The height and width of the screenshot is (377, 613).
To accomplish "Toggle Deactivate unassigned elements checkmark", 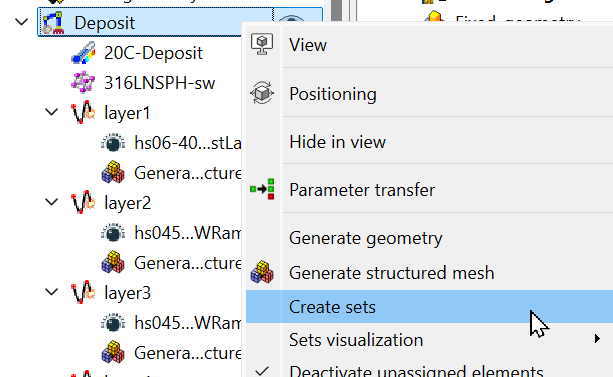I will (262, 370).
